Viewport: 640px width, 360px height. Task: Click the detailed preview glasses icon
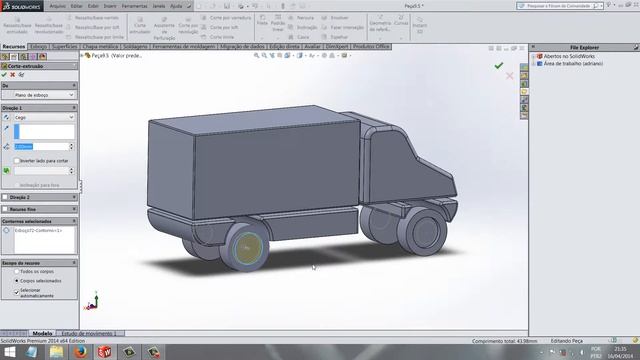coord(22,75)
